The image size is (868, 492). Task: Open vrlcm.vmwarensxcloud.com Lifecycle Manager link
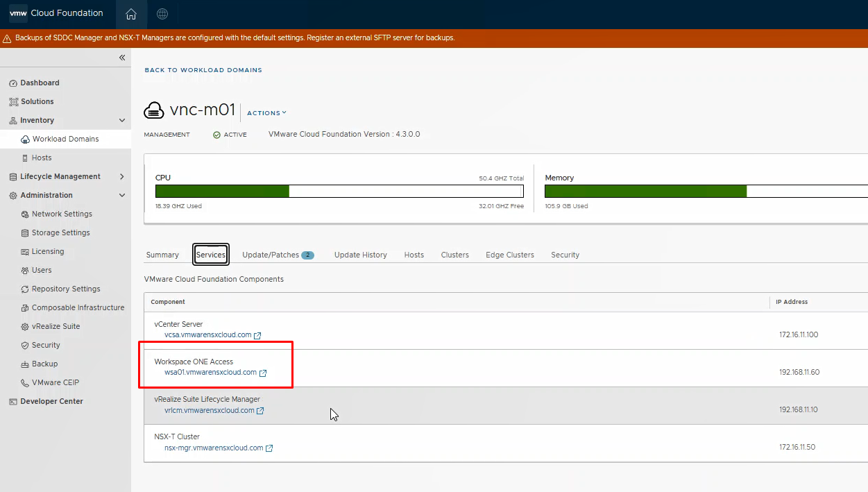[210, 411]
